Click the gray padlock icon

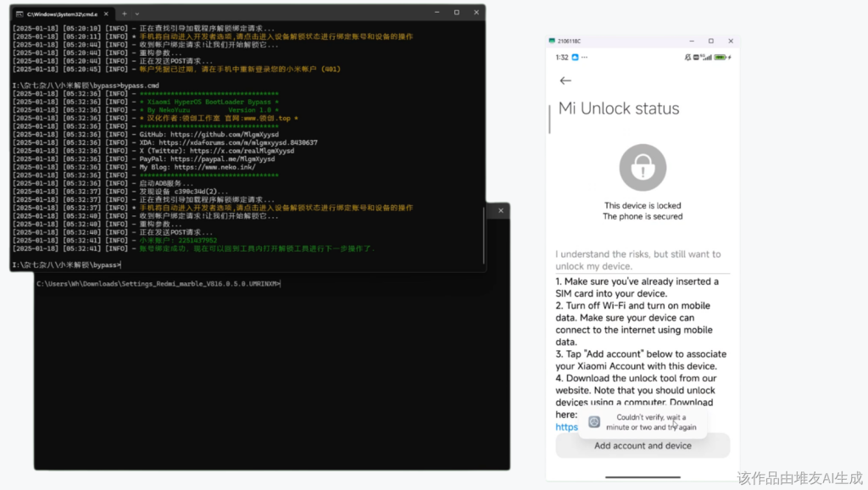643,167
